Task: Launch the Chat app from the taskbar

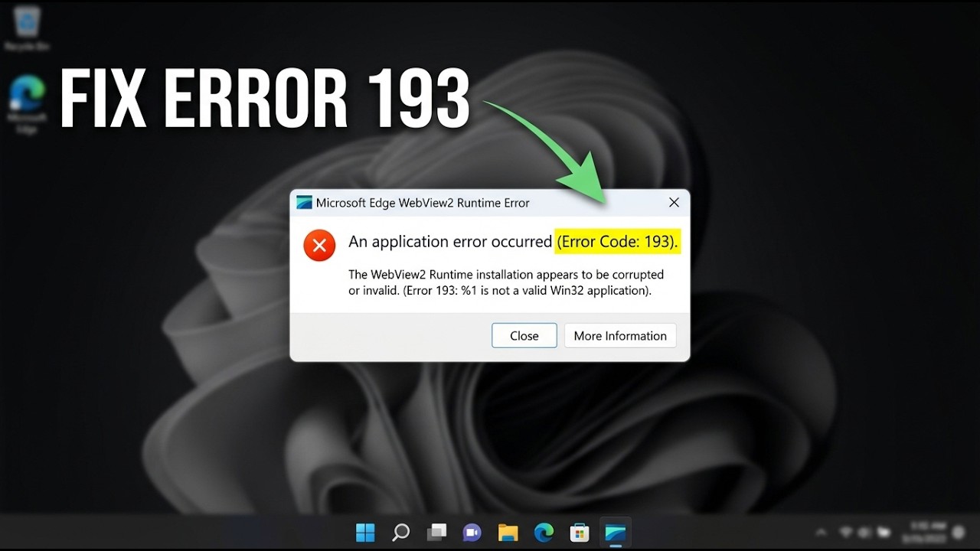Action: click(x=472, y=532)
